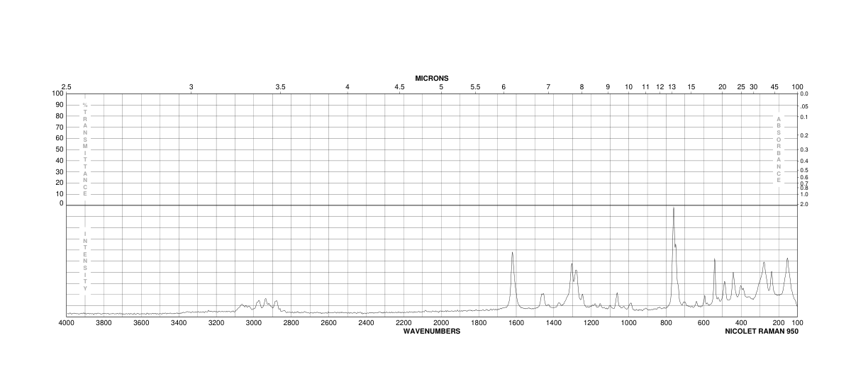This screenshot has width=868, height=374.
Task: Click the 4000 wavenumber tick label
Action: [66, 323]
